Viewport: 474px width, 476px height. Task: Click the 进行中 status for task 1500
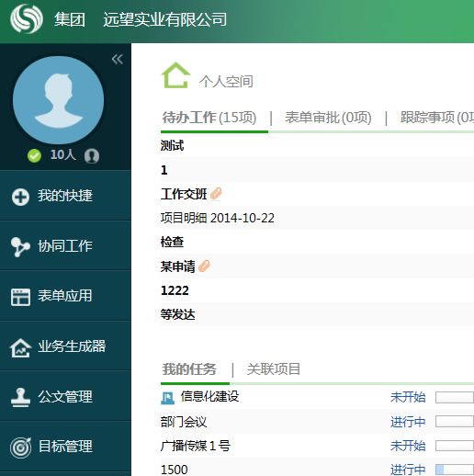(408, 470)
